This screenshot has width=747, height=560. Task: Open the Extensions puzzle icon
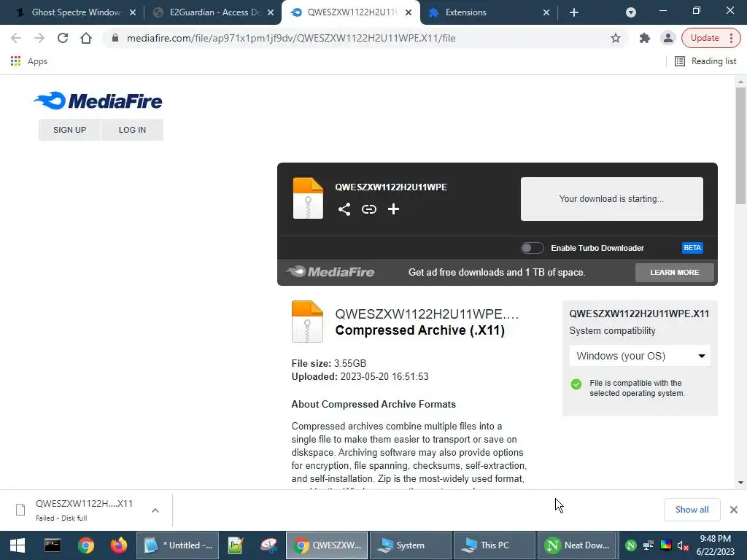click(x=645, y=38)
